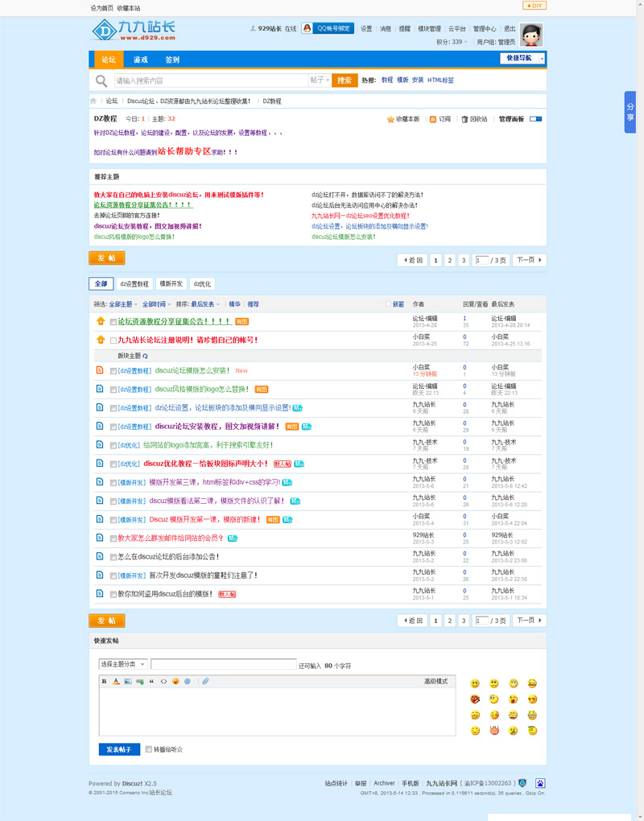Screen dimensions: 644x821
Task: Click the refresh icon beside 版块主题
Action: point(145,356)
